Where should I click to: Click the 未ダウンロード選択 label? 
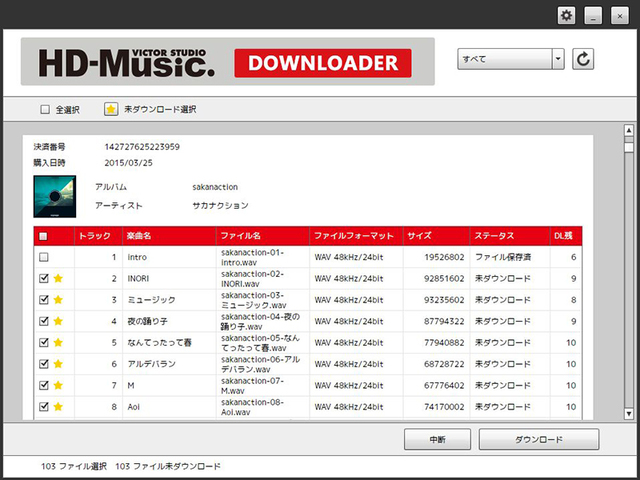[160, 109]
